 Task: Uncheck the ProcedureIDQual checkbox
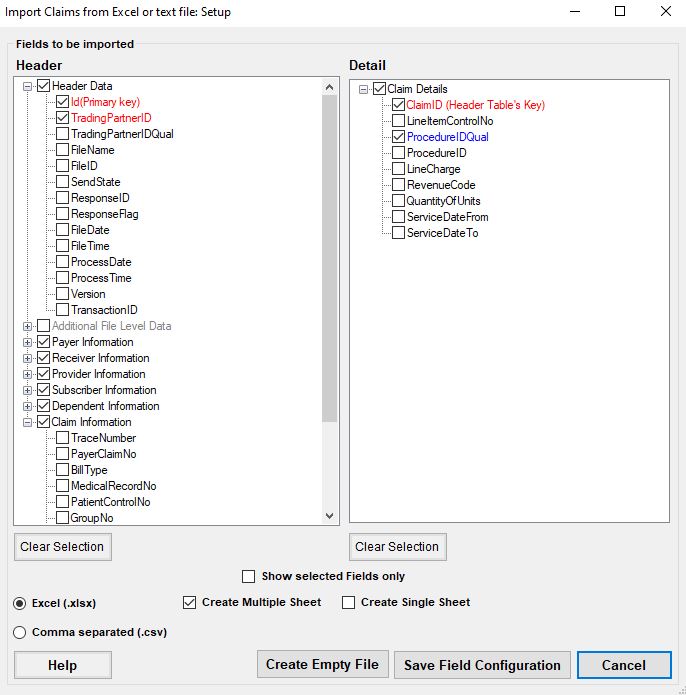(x=398, y=137)
